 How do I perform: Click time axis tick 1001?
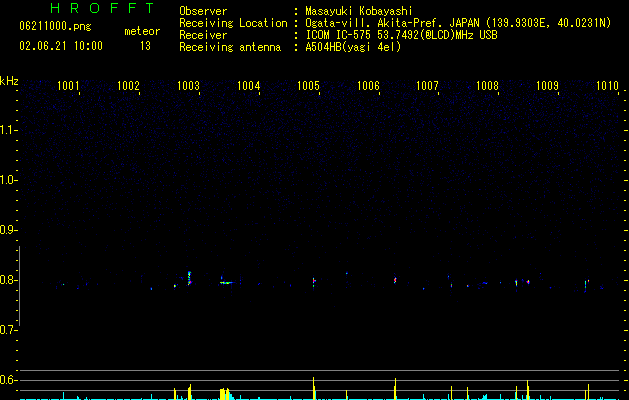(68, 86)
